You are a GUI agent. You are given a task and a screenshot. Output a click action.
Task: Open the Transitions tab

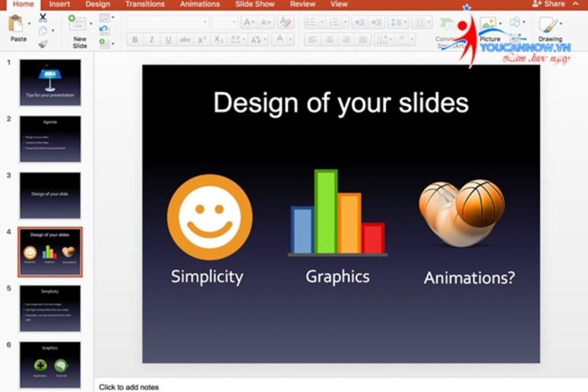pos(145,4)
